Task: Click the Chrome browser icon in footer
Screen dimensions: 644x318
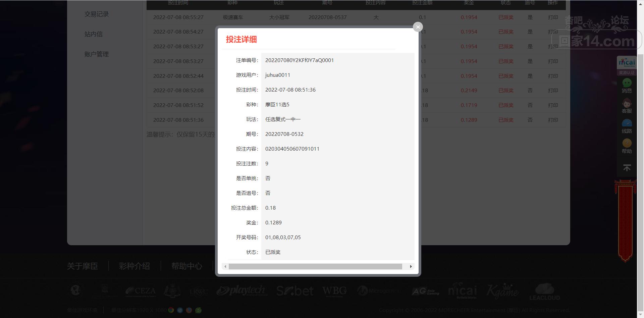Action: (171, 310)
